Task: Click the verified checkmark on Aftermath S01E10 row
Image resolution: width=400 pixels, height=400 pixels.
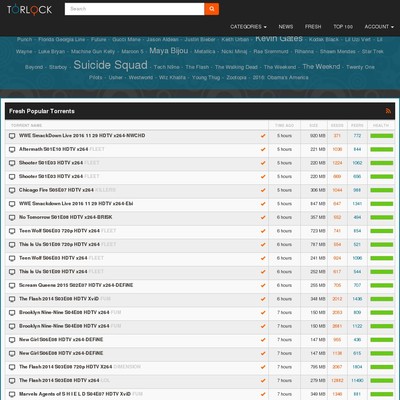Action: (x=263, y=149)
